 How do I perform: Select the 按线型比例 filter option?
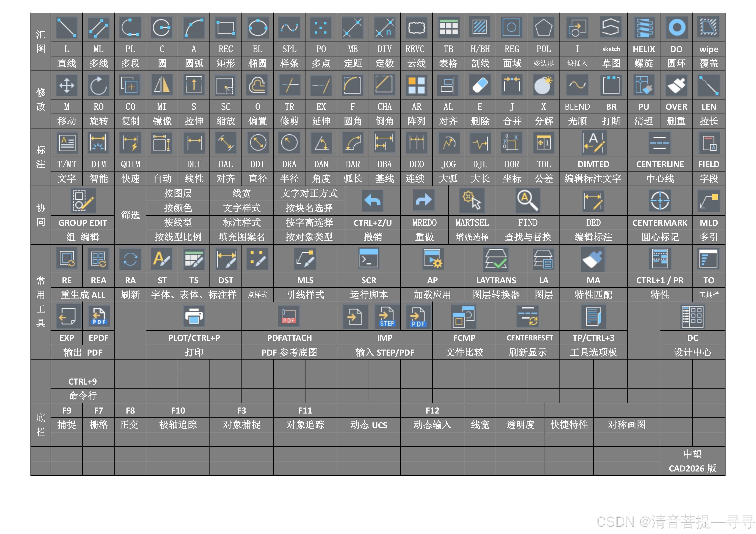[x=178, y=237]
